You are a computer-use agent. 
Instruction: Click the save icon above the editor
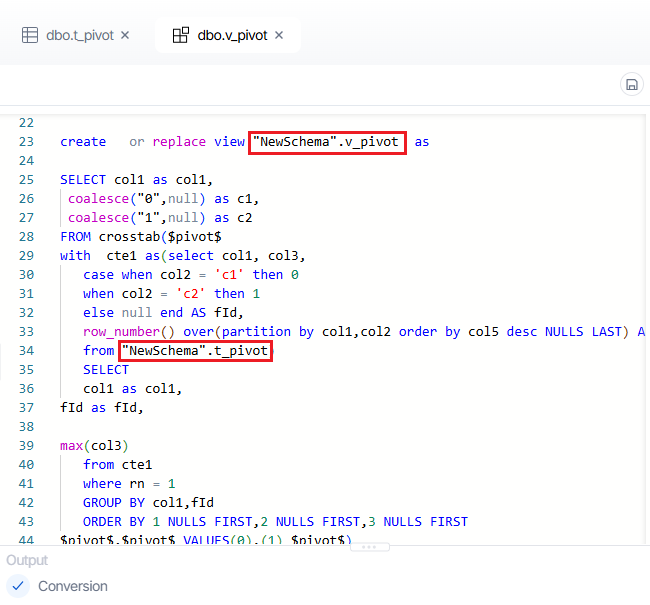click(631, 85)
